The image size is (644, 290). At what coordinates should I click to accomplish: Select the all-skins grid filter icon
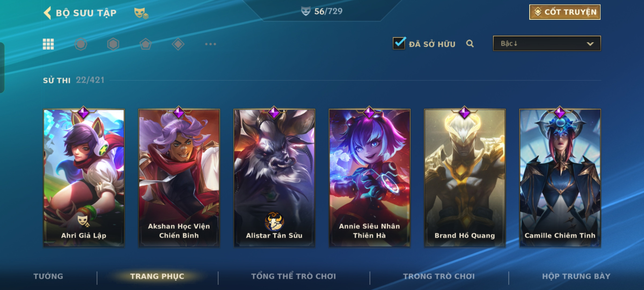(x=48, y=44)
